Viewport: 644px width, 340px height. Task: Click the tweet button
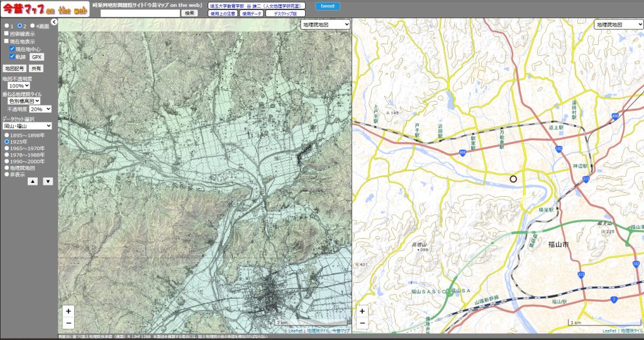tap(328, 6)
